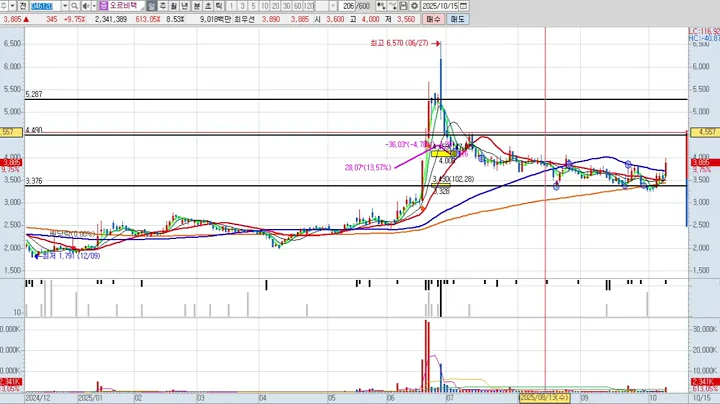The height and width of the screenshot is (404, 720).
Task: Click the 206 bar count field
Action: (347, 6)
